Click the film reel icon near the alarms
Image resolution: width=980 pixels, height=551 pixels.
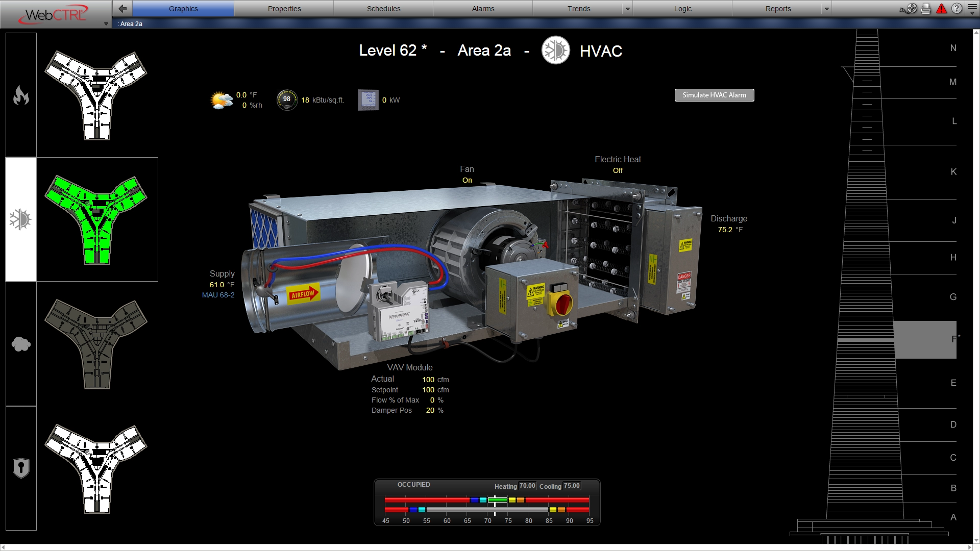tap(911, 8)
